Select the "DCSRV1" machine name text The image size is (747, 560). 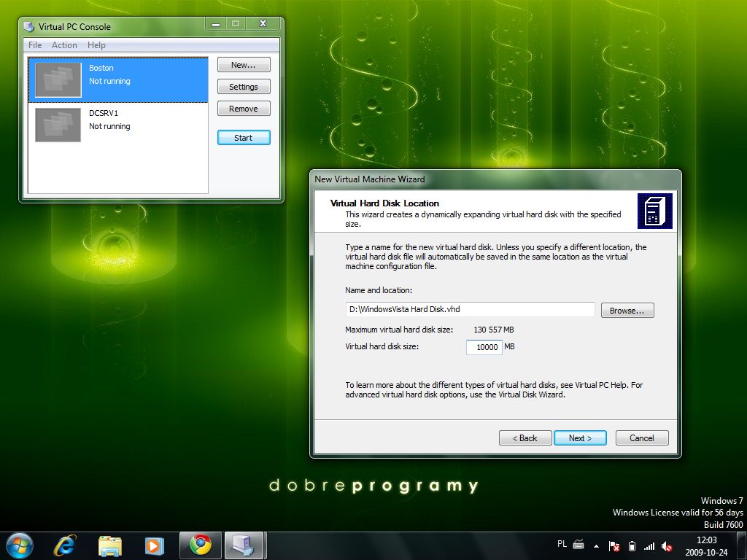[x=104, y=113]
